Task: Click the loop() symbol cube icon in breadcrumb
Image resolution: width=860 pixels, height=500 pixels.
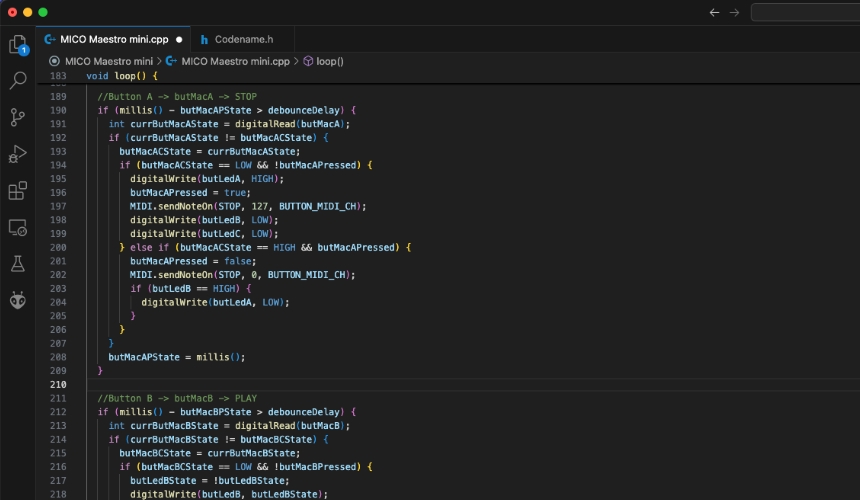Action: pyautogui.click(x=308, y=61)
